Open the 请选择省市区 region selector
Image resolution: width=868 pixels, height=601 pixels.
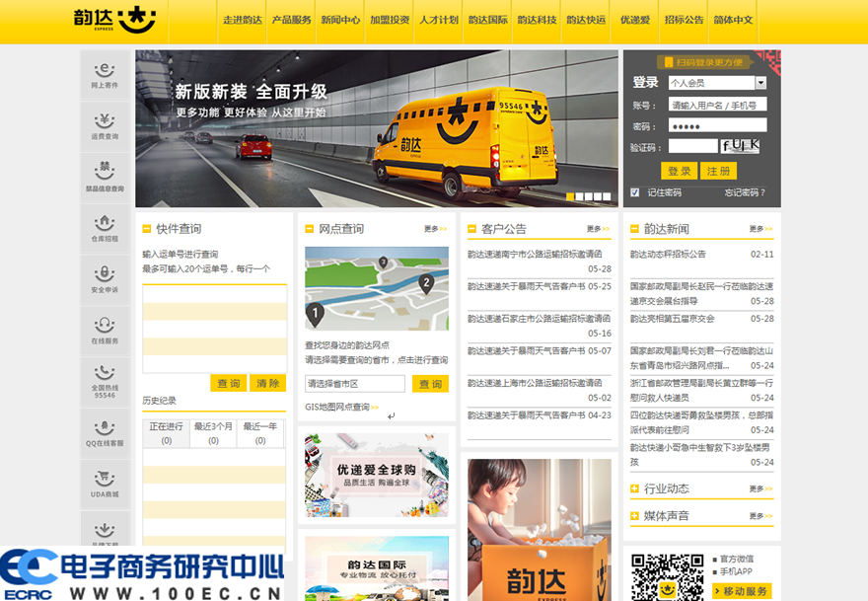pyautogui.click(x=355, y=383)
